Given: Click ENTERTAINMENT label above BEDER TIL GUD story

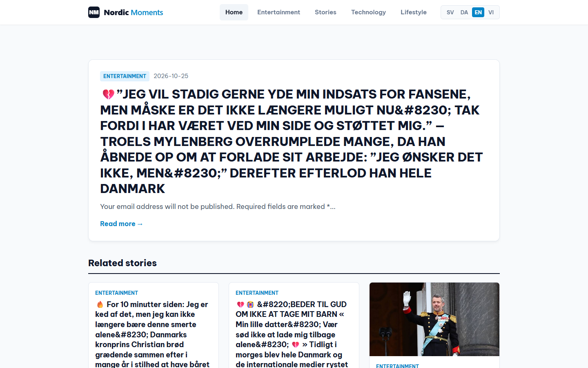Looking at the screenshot, I should coord(257,293).
